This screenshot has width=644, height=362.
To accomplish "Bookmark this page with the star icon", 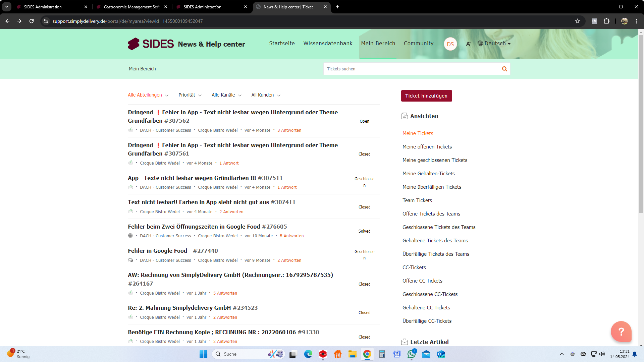I will [x=577, y=21].
